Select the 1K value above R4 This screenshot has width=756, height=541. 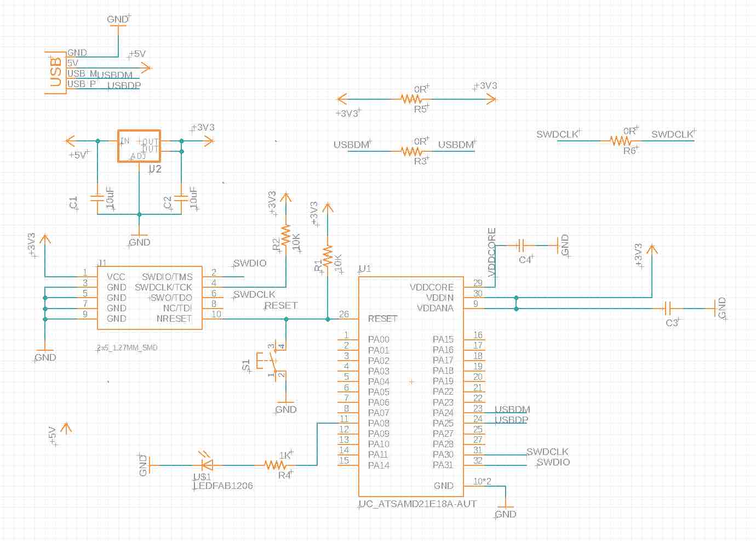[285, 455]
